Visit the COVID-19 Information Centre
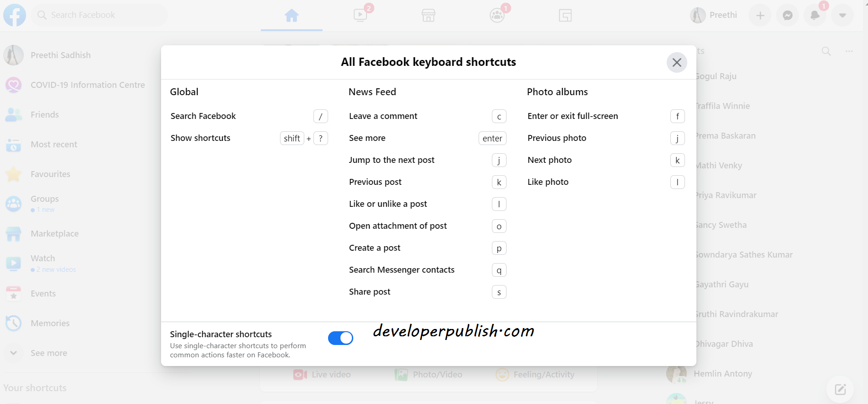This screenshot has height=404, width=868. coord(88,85)
